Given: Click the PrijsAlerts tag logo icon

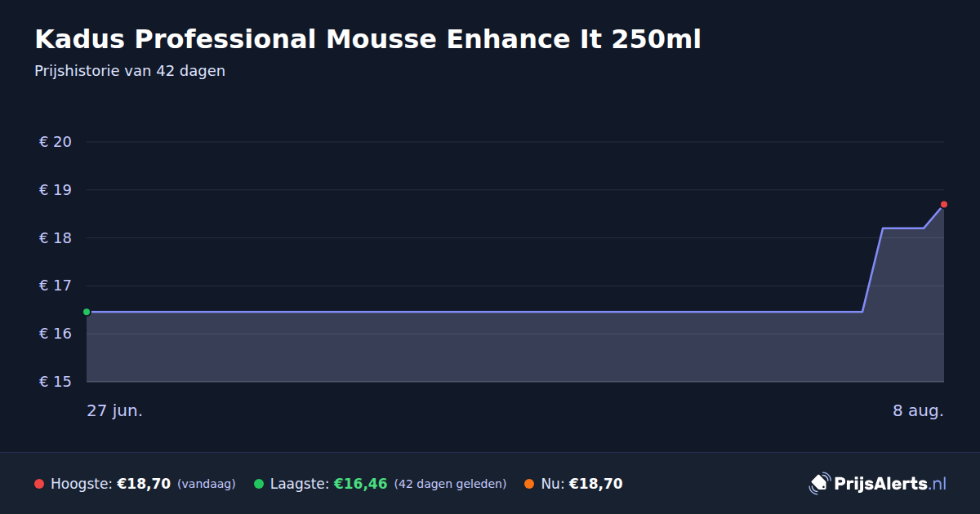Looking at the screenshot, I should [819, 484].
